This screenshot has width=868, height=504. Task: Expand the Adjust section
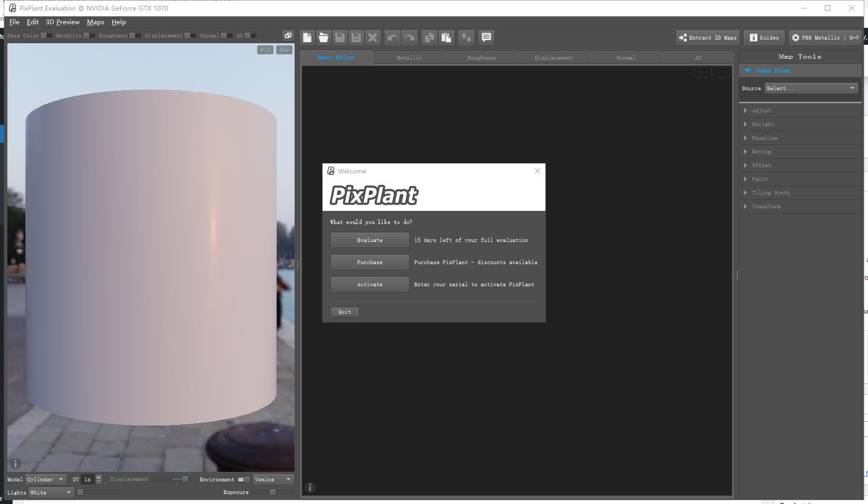(x=800, y=110)
